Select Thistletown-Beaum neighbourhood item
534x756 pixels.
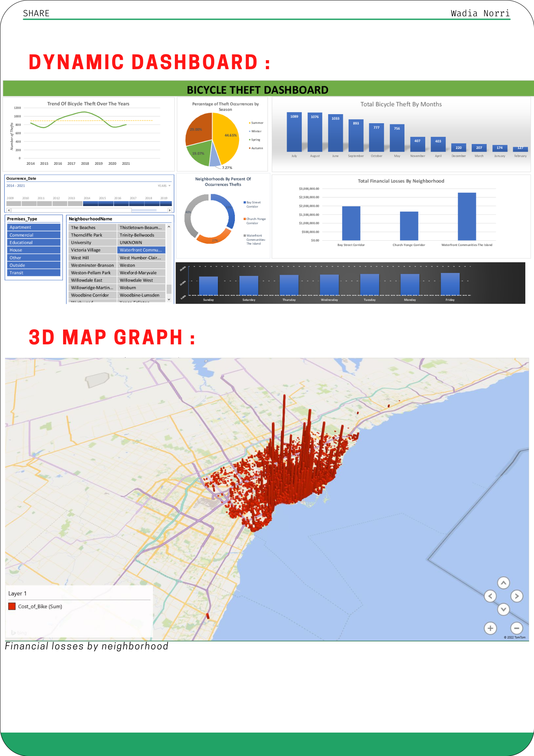coord(141,228)
